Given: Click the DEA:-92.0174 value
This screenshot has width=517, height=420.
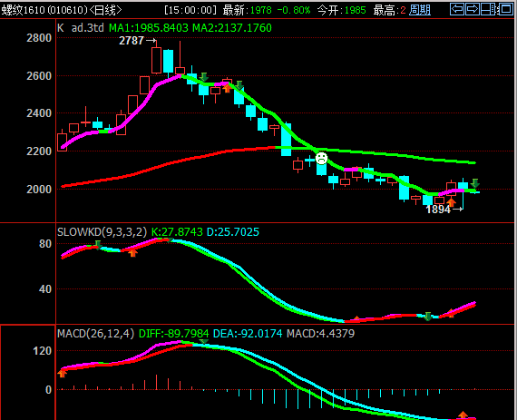Looking at the screenshot, I should click(x=248, y=334).
